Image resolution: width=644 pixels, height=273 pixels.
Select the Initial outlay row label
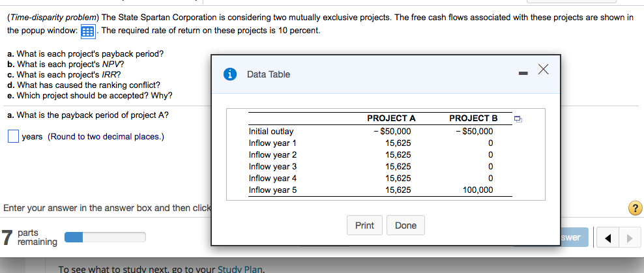(x=271, y=132)
